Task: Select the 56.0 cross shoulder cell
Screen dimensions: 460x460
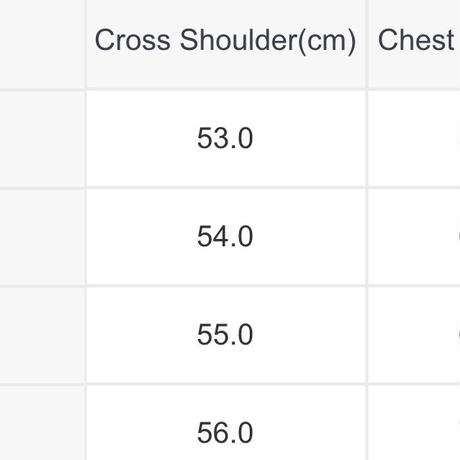Action: tap(226, 423)
